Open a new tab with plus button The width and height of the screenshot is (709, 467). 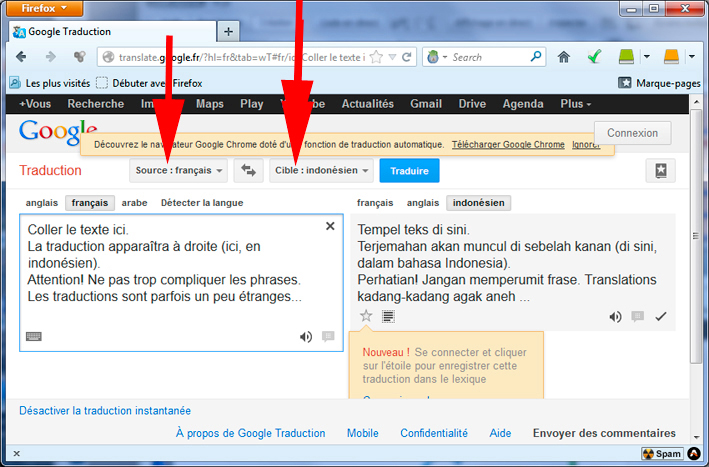tap(228, 32)
